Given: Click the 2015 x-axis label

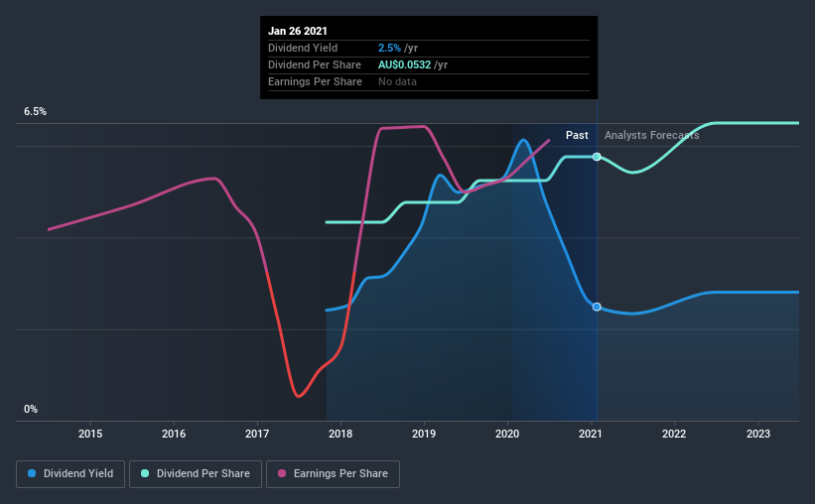Looking at the screenshot, I should tap(90, 434).
